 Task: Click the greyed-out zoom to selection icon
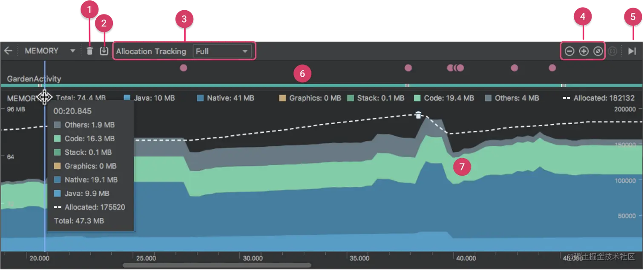click(612, 51)
